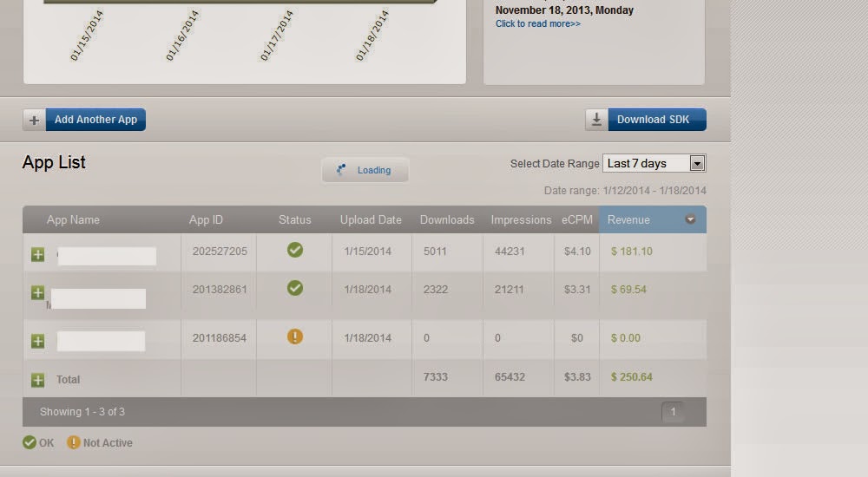Expand the row for app ID 201382861
The image size is (868, 477).
(37, 293)
